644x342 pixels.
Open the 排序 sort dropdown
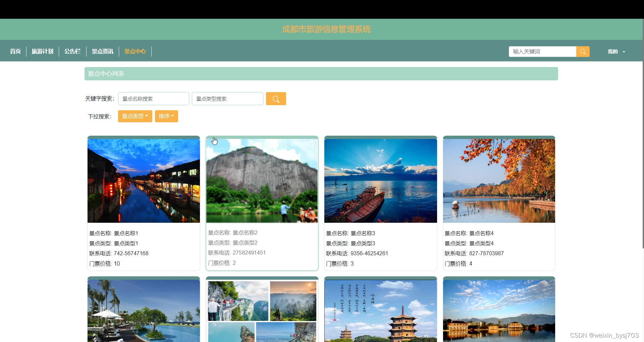click(x=166, y=116)
